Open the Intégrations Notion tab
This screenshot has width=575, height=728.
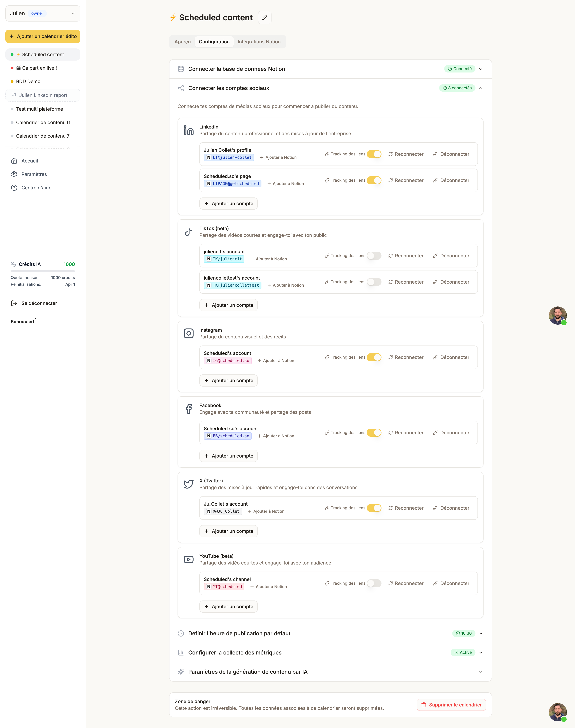[x=259, y=42]
